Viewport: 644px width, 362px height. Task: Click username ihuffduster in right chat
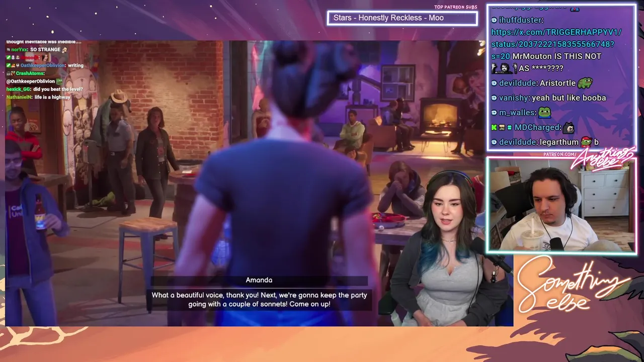coord(521,20)
